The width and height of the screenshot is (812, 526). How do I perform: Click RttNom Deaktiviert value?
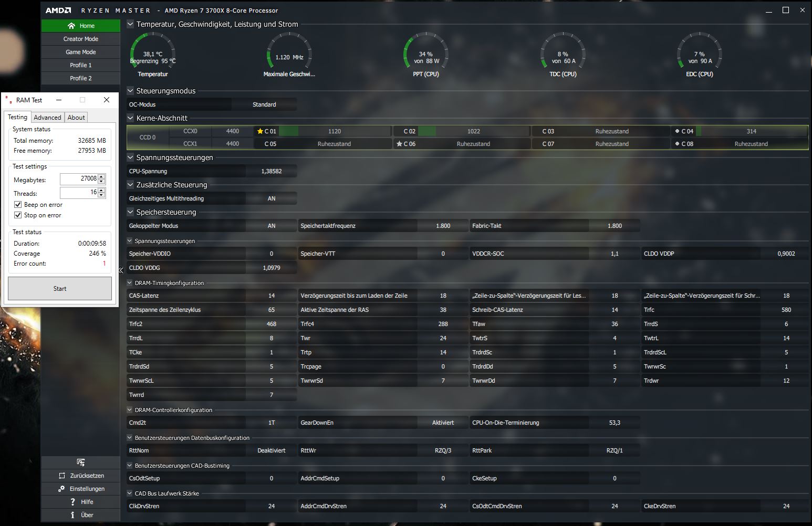[272, 450]
